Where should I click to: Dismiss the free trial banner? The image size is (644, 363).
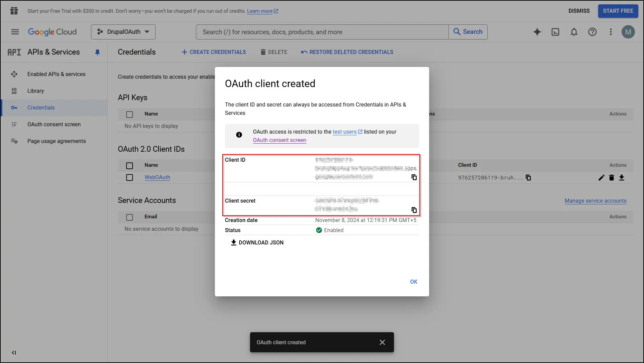579,11
